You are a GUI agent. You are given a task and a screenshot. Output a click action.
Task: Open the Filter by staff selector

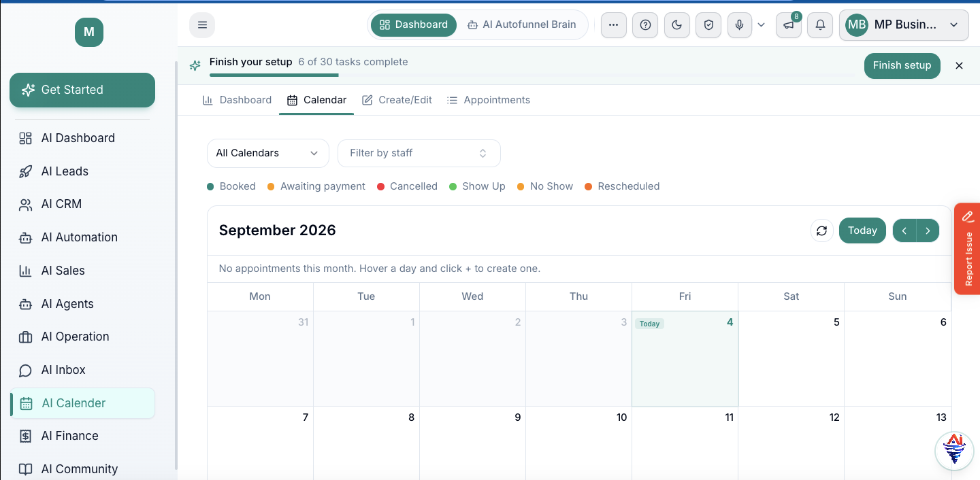coord(419,153)
